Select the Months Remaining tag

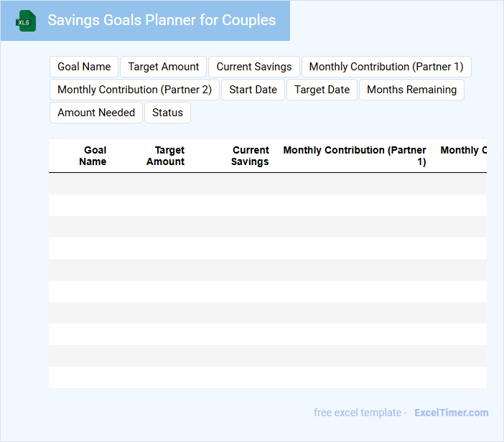pyautogui.click(x=411, y=90)
